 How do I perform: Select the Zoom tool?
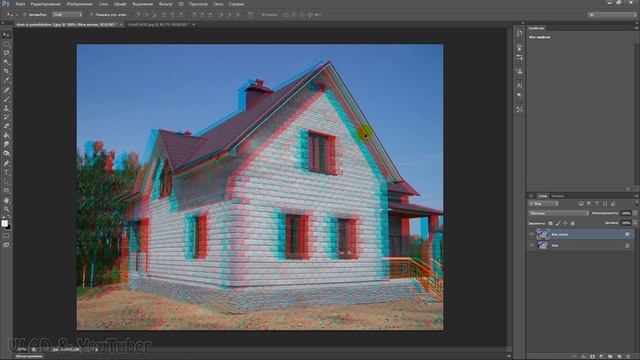pos(6,209)
